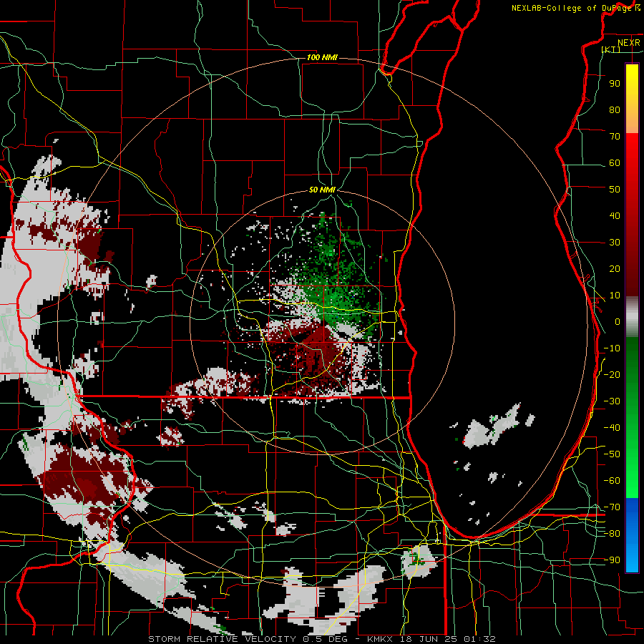Screen dimensions: 644x644
Task: Click the 10 value on velocity scale
Action: click(x=615, y=296)
